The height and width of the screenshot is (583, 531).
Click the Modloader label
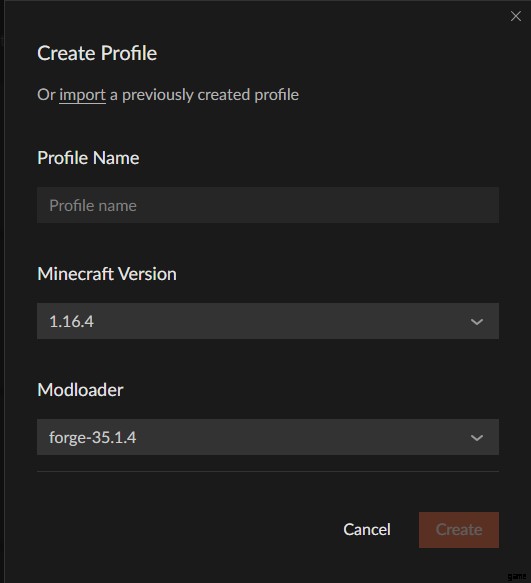[80, 390]
